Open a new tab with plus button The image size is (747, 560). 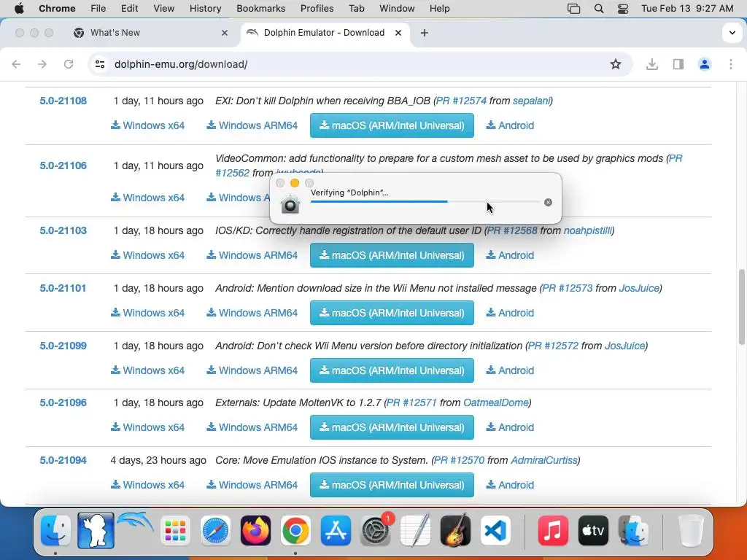pos(425,33)
